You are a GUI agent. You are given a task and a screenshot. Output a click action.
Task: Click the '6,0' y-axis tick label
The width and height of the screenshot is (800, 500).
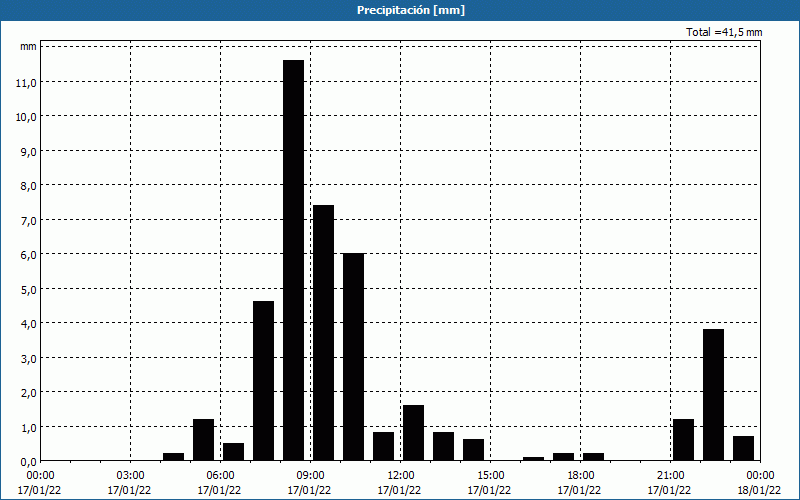coord(29,254)
